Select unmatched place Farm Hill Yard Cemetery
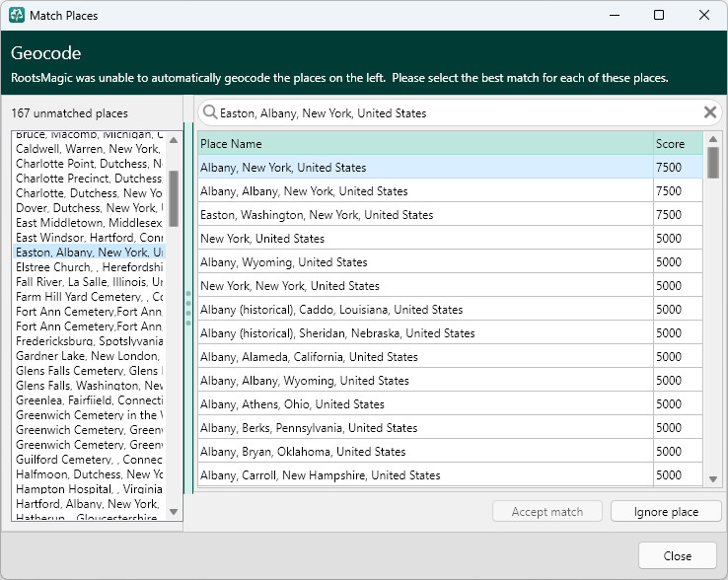Screen dimensions: 728x580 tap(89, 297)
